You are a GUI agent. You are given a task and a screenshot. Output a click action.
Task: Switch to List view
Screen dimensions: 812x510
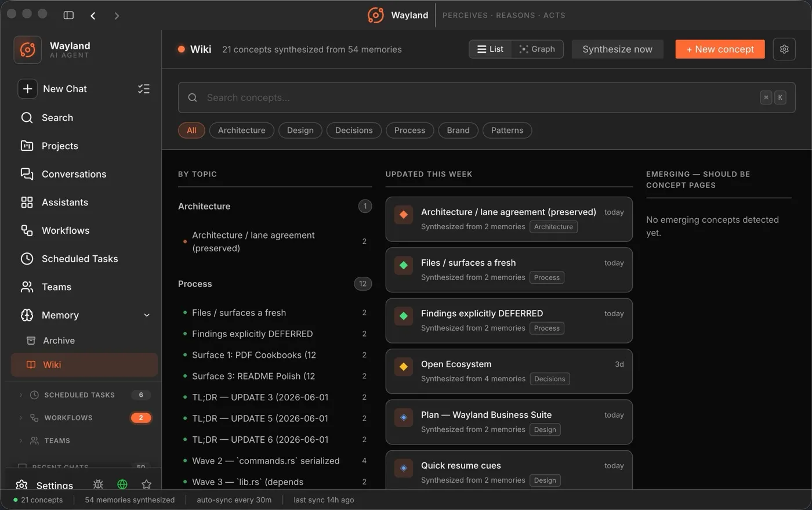click(x=490, y=49)
